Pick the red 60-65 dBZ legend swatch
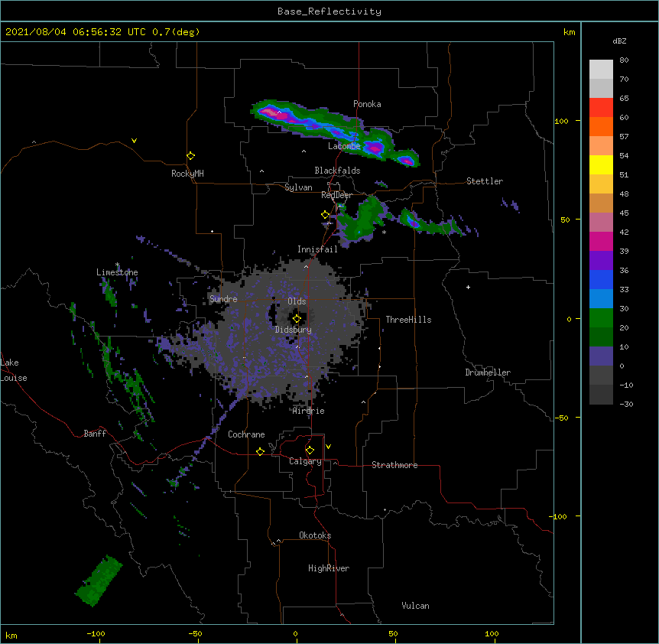The height and width of the screenshot is (644, 659). pyautogui.click(x=601, y=108)
